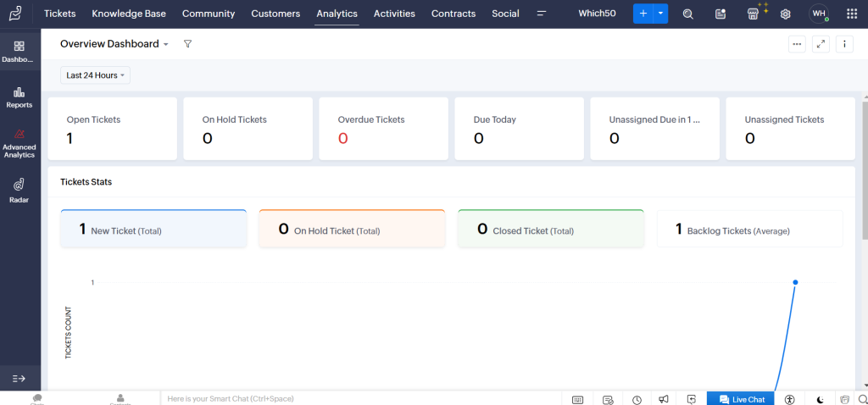
Task: Click the search magnifier in top bar
Action: pos(688,14)
